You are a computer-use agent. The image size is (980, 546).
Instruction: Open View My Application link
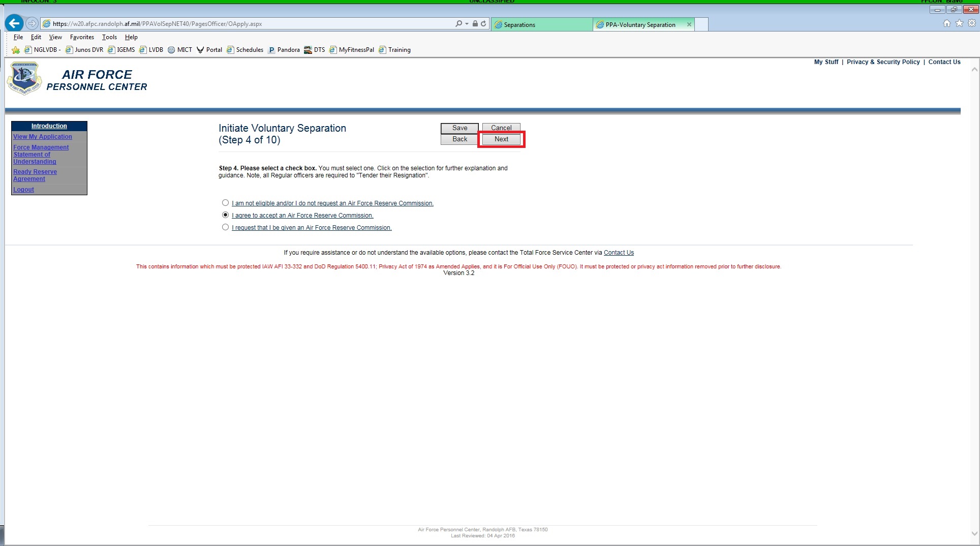(43, 137)
